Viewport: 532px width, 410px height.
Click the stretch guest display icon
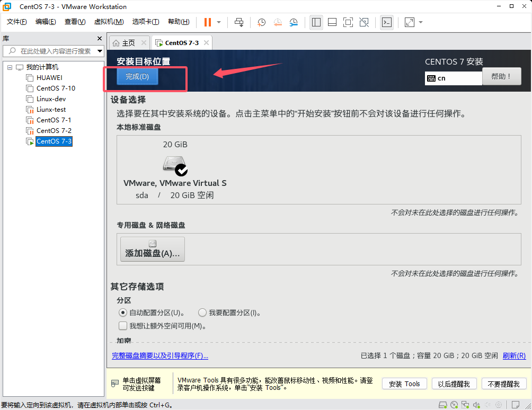click(x=410, y=22)
